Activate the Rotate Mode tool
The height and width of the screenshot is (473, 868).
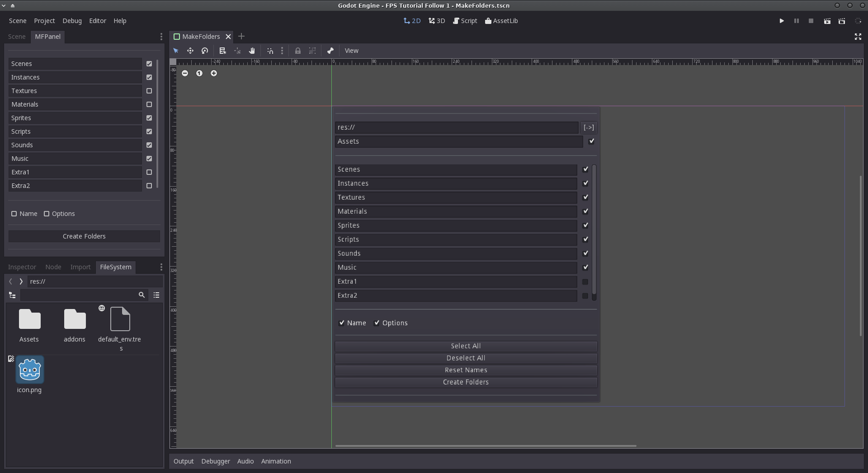pos(205,51)
